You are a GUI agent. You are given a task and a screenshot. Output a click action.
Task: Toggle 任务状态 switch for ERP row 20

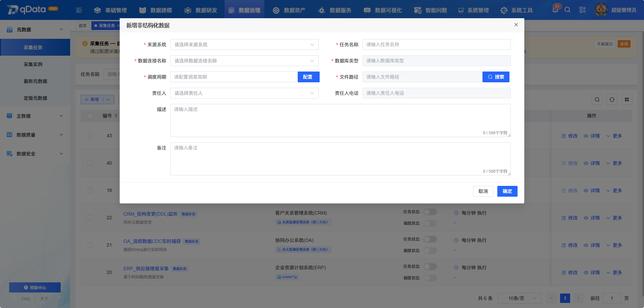pyautogui.click(x=430, y=267)
